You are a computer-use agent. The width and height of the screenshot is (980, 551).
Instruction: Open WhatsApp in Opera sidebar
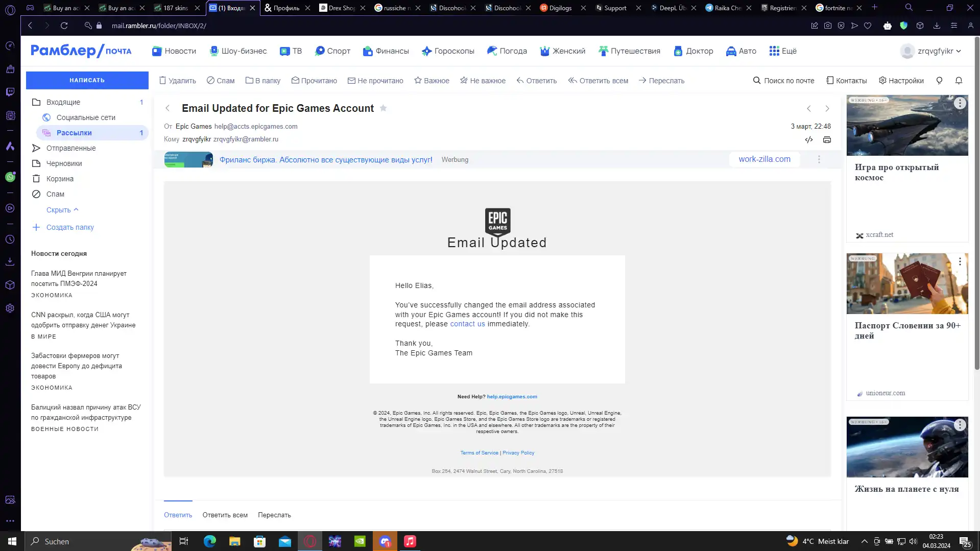(10, 177)
